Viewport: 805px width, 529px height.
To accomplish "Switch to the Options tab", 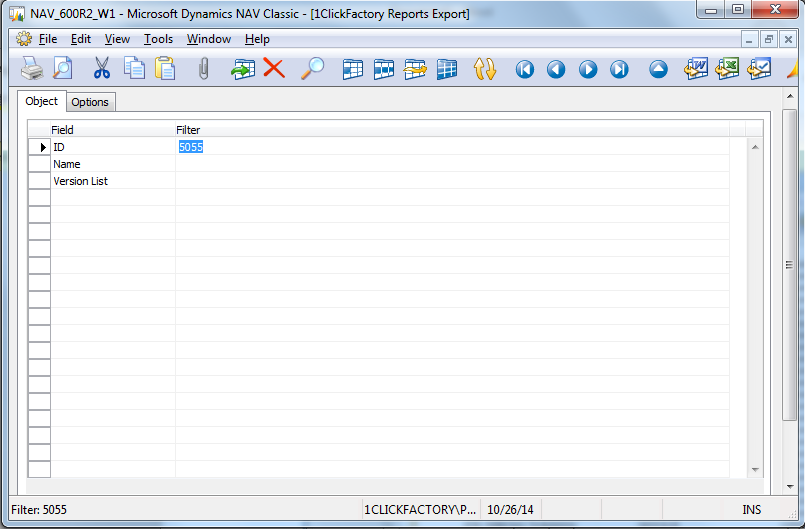I will (x=90, y=102).
